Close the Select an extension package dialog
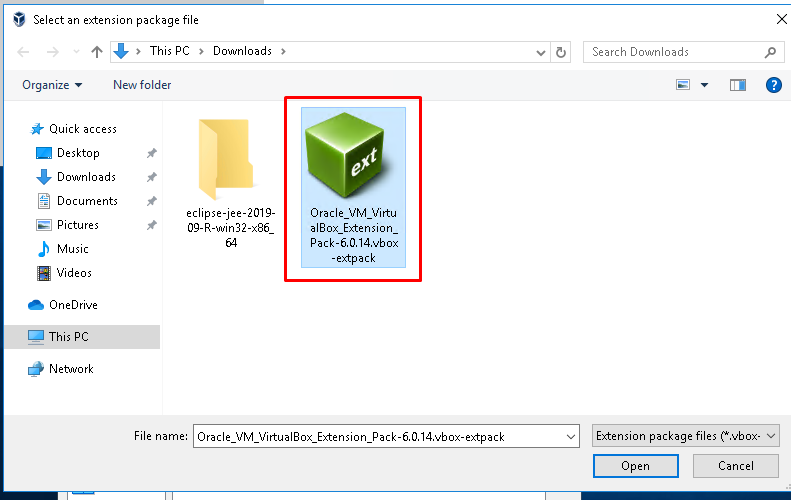 click(x=781, y=19)
